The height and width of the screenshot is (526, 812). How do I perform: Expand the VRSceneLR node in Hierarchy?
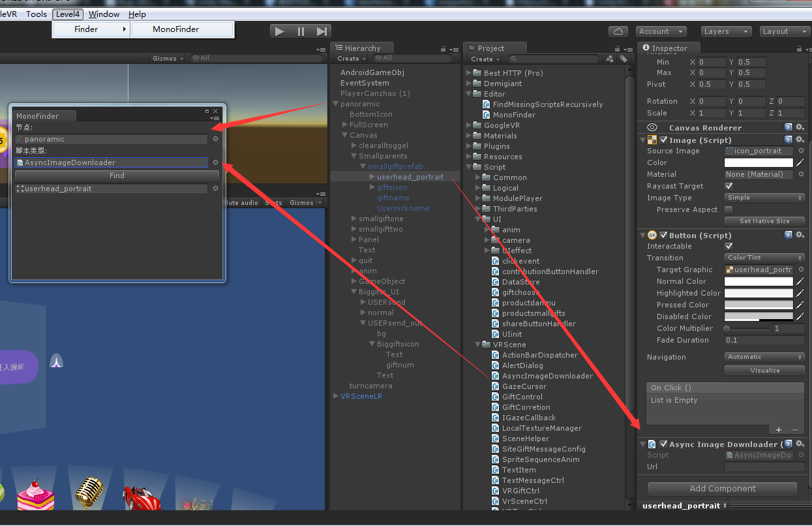[x=336, y=396]
